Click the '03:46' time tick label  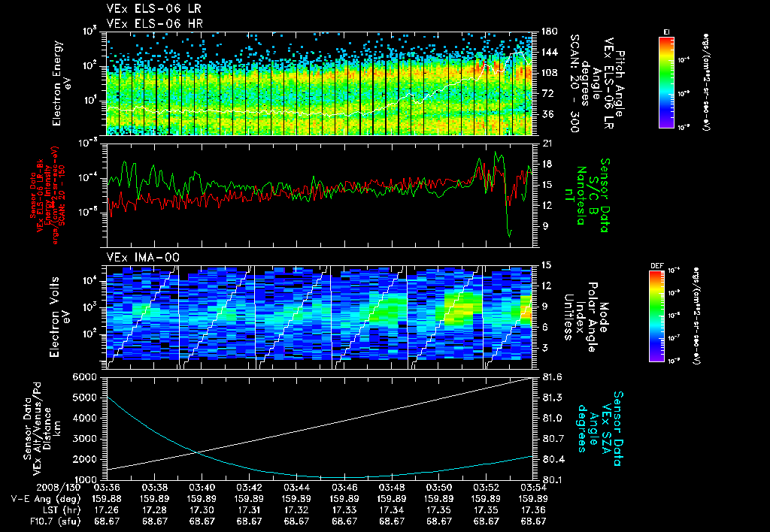pos(344,488)
